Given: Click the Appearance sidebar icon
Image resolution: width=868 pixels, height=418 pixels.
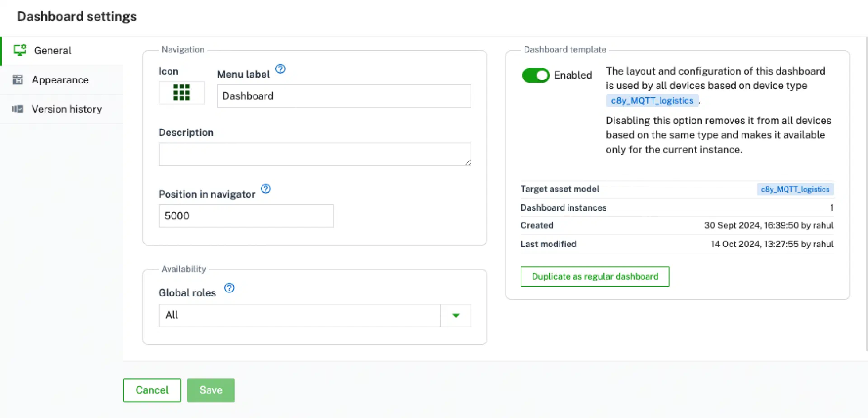Looking at the screenshot, I should click(18, 80).
